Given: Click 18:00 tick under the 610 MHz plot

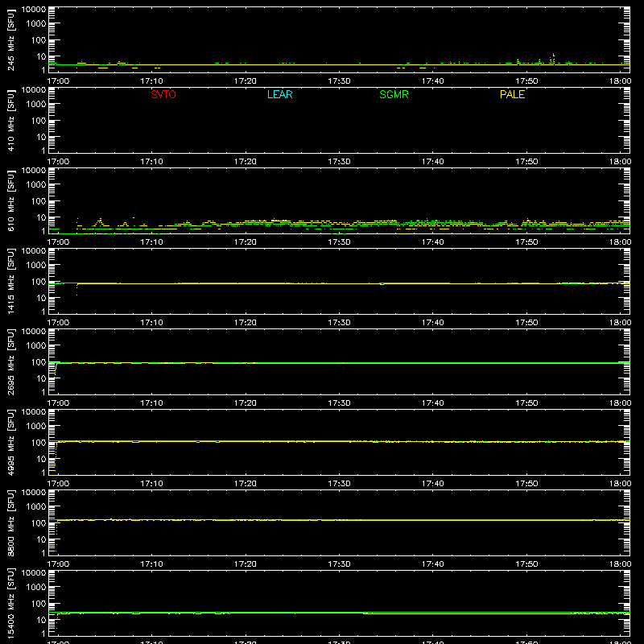Looking at the screenshot, I should point(620,242).
